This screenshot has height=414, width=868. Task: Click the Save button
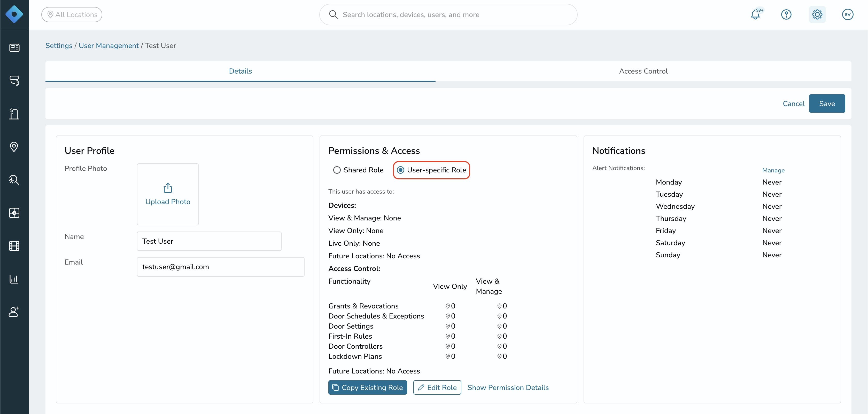(827, 104)
